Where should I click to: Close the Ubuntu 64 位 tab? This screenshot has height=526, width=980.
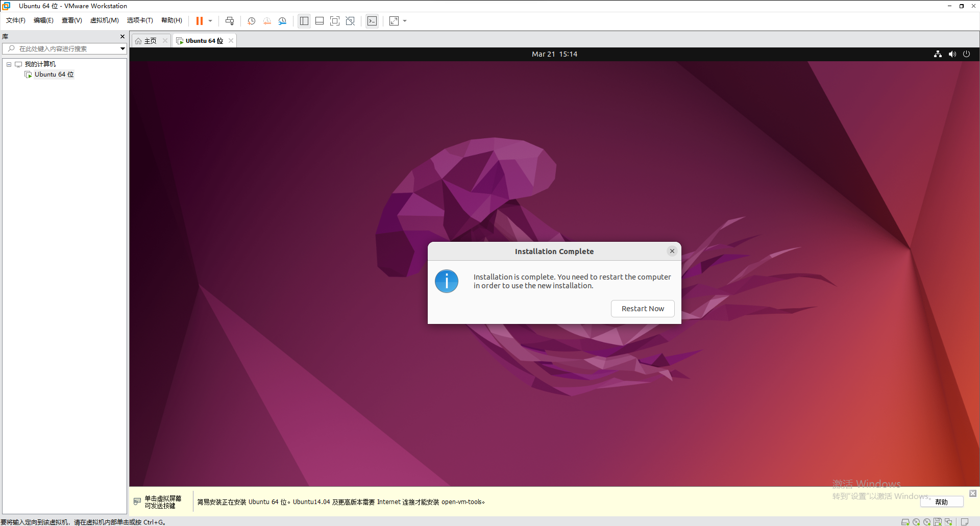click(x=231, y=41)
